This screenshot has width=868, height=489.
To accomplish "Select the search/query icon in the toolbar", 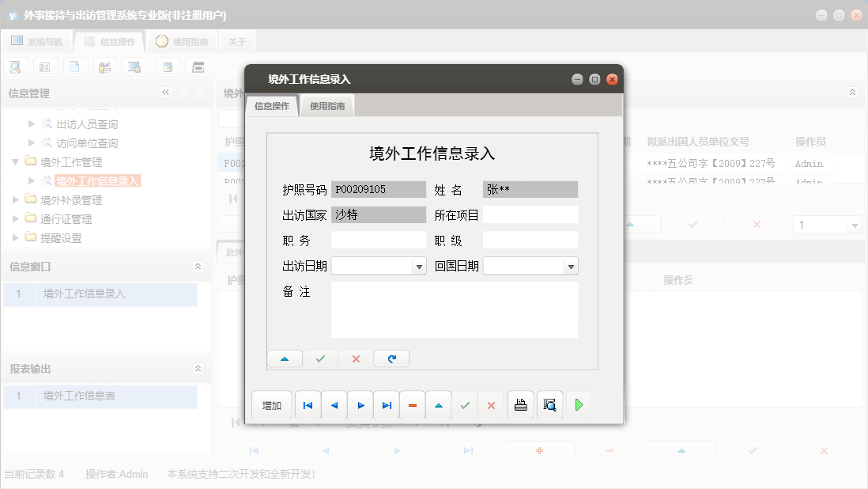I will point(15,66).
